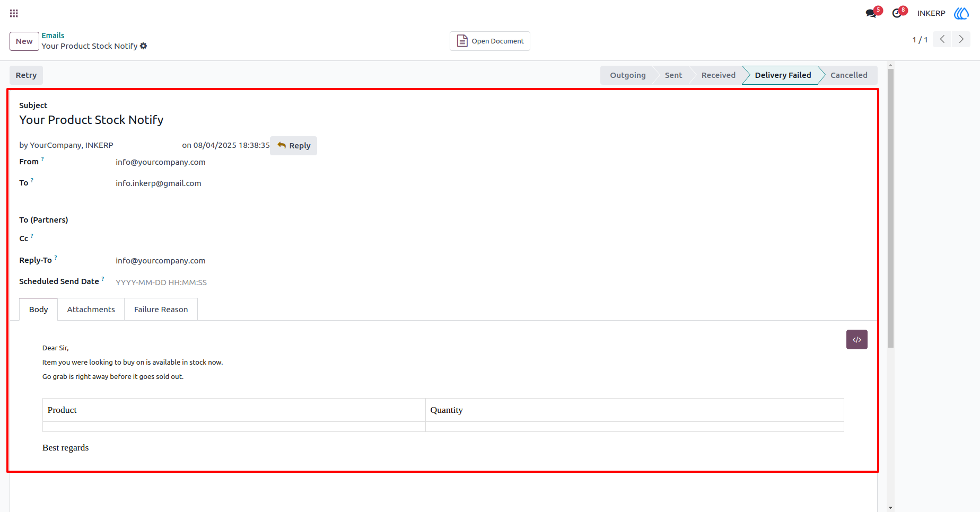980x512 pixels.
Task: Set status to Received
Action: 719,75
